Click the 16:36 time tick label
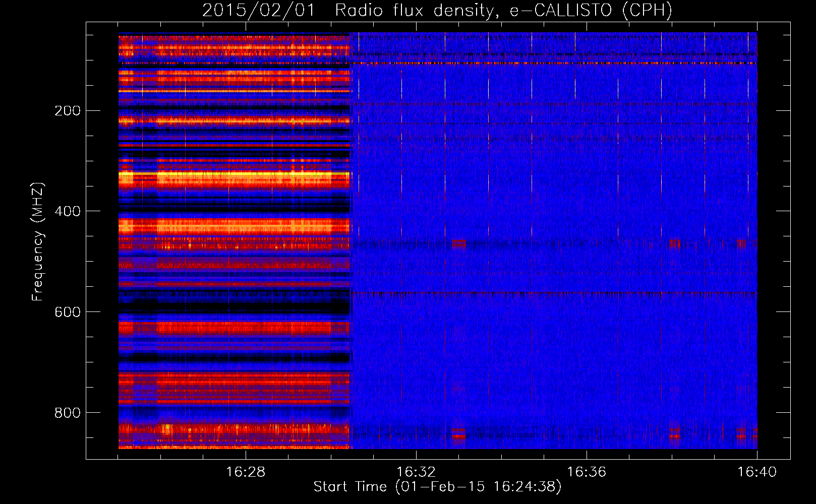This screenshot has height=504, width=816. tap(587, 472)
